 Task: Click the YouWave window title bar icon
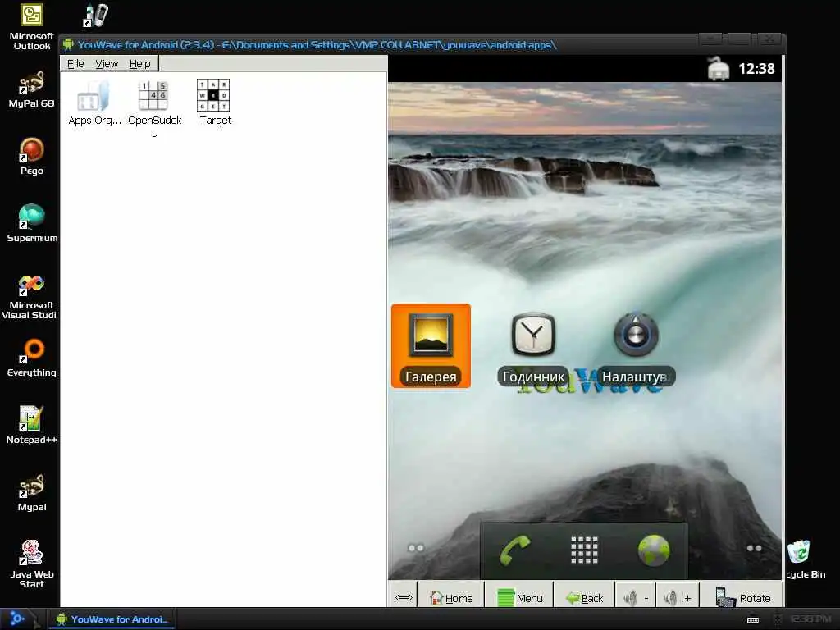pos(68,44)
